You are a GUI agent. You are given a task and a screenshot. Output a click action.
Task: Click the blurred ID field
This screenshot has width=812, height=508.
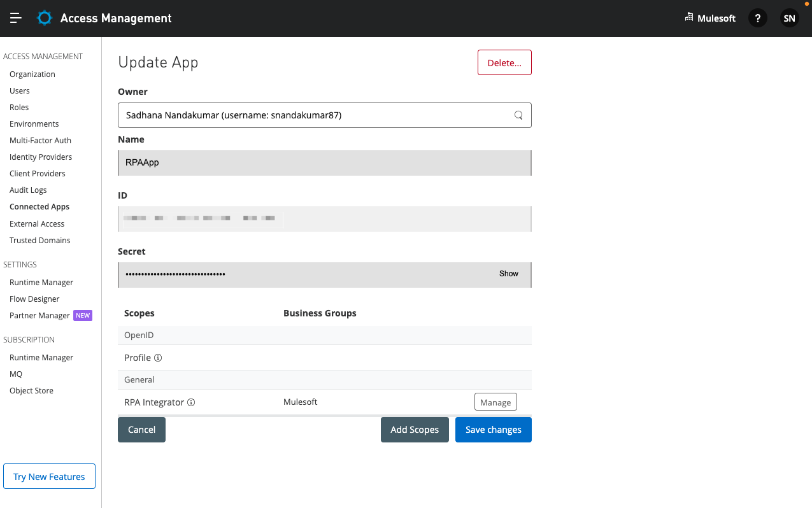325,218
